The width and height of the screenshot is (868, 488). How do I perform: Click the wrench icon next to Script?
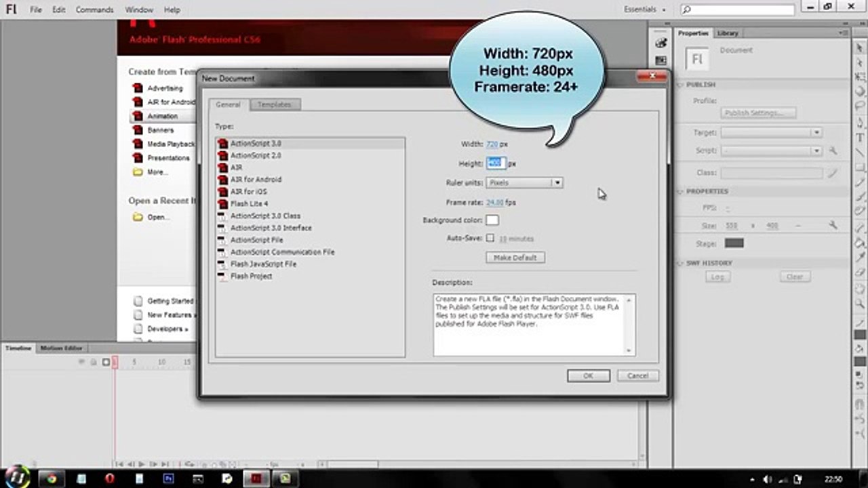coord(833,150)
